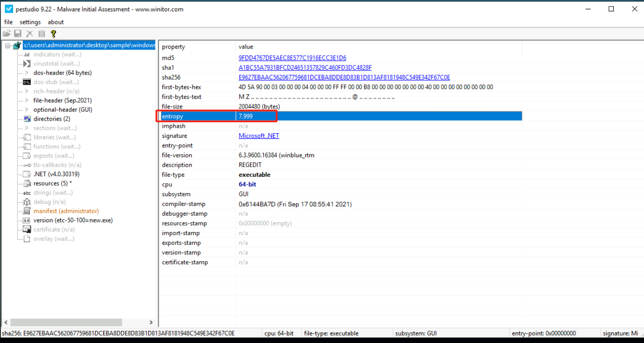644x343 pixels.
Task: Click the certificate node icon
Action: coord(27,229)
